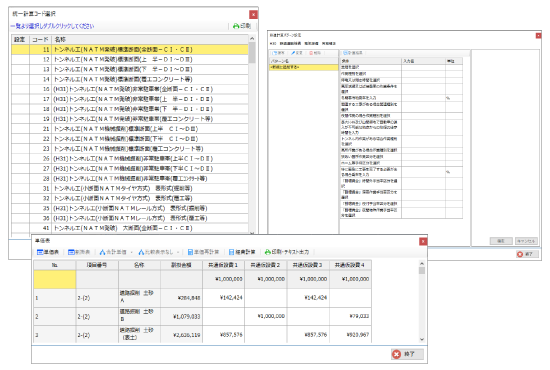Click the キャンセル button in pattern window
Screen dimensions: 550x370
click(x=526, y=241)
